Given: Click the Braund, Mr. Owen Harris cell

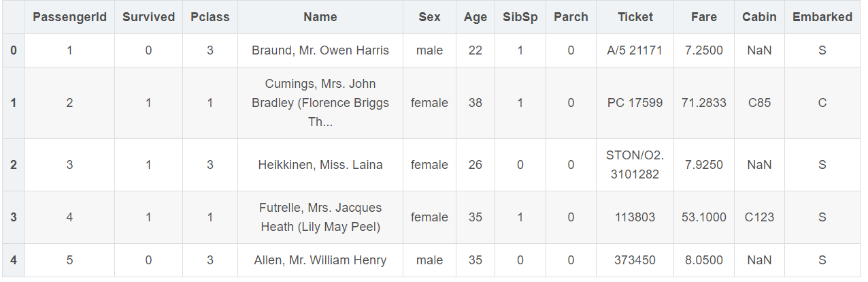Looking at the screenshot, I should click(x=320, y=50).
